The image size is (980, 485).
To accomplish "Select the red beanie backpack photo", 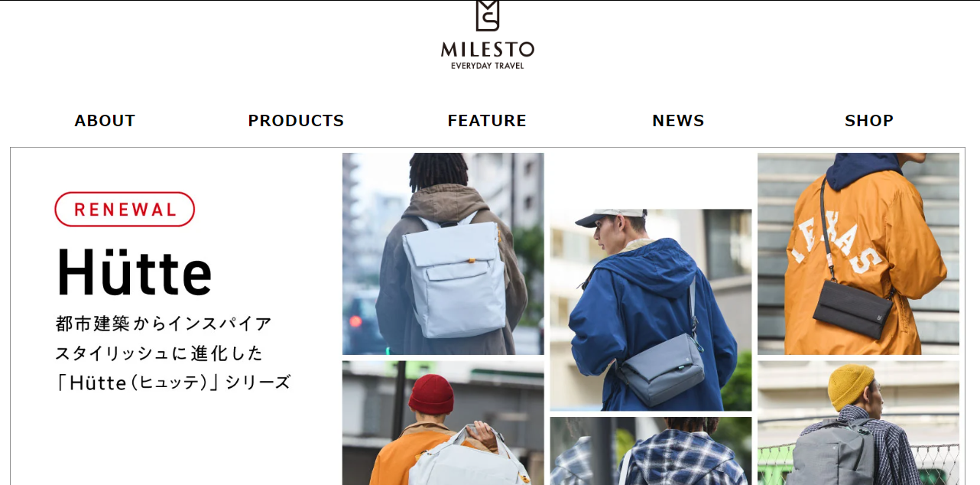I will click(443, 423).
